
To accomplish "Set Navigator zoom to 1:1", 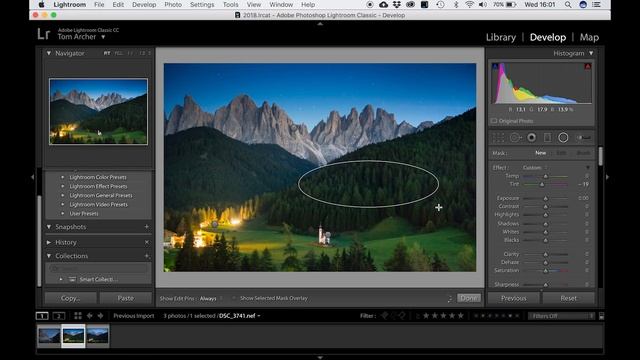I will 130,53.
